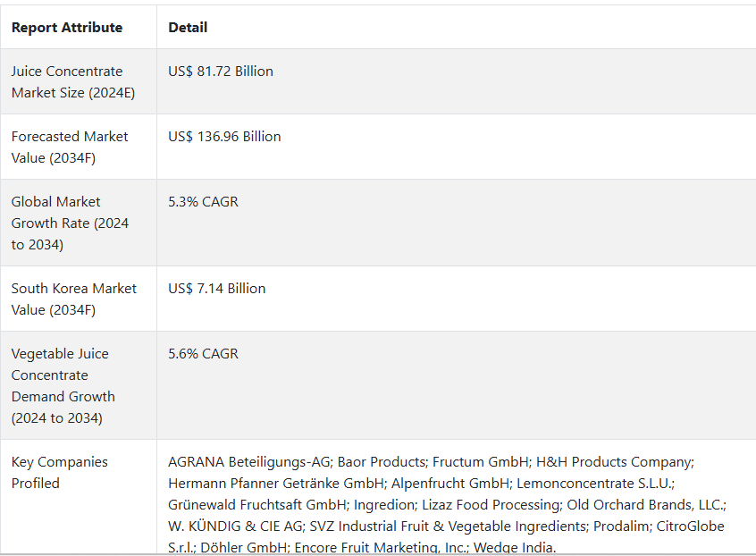Select the Vegetable Juice Concentrate Demand Growth cell
The image size is (756, 556).
[78, 385]
